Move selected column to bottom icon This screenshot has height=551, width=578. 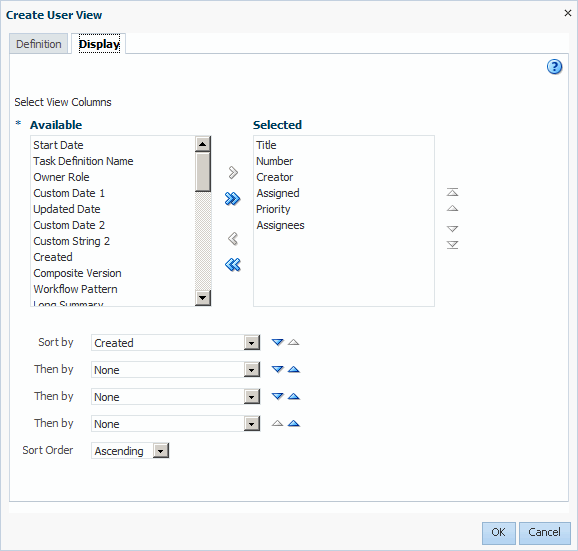coord(452,245)
